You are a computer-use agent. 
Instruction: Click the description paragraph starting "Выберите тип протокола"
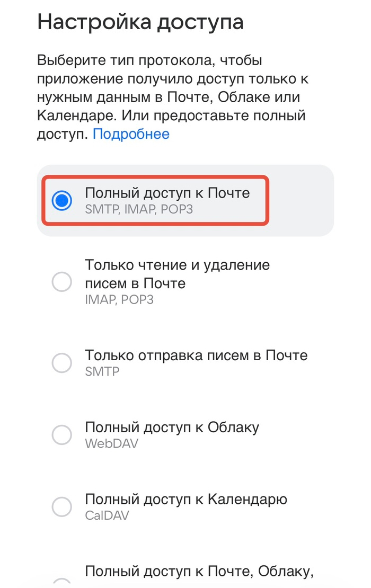(172, 97)
